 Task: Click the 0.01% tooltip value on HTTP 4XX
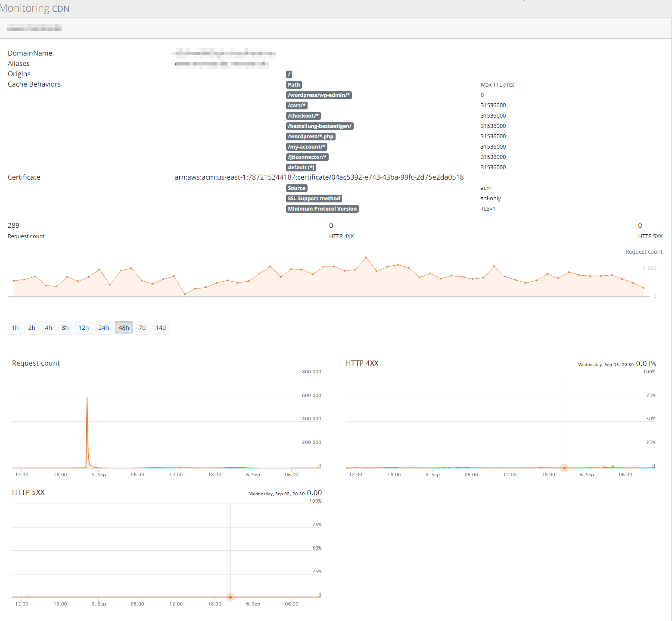pos(646,364)
